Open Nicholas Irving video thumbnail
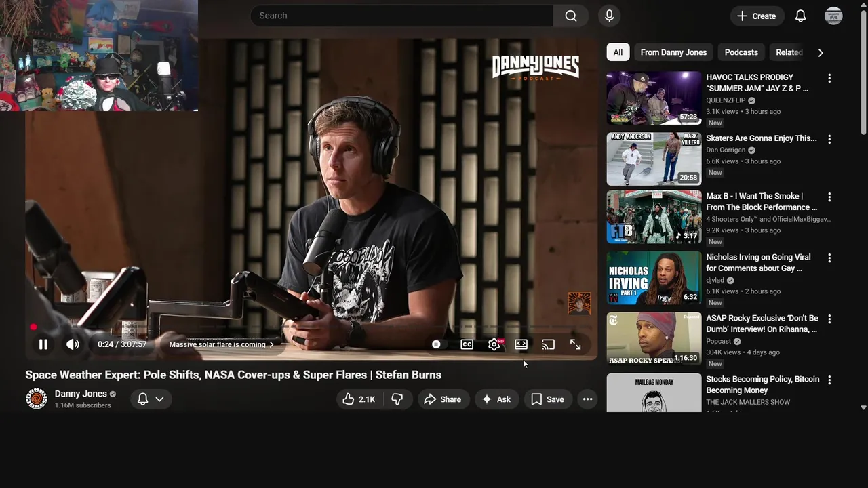The width and height of the screenshot is (868, 488). click(654, 278)
